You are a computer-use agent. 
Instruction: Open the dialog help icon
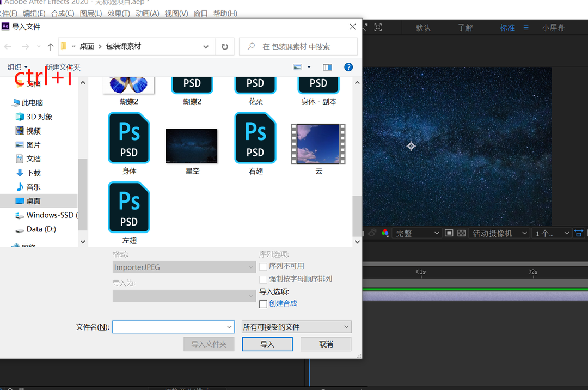tap(348, 67)
